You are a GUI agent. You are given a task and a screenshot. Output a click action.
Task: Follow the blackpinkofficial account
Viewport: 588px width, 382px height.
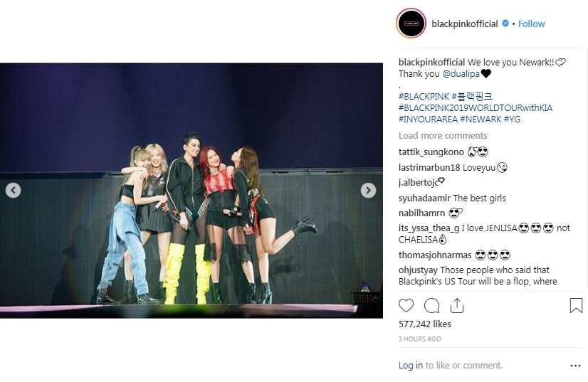tap(531, 23)
